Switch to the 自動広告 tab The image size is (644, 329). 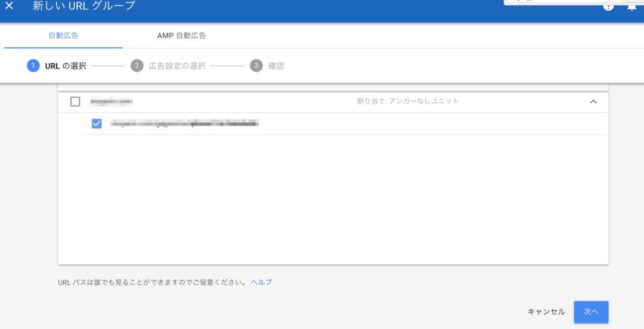pyautogui.click(x=63, y=35)
